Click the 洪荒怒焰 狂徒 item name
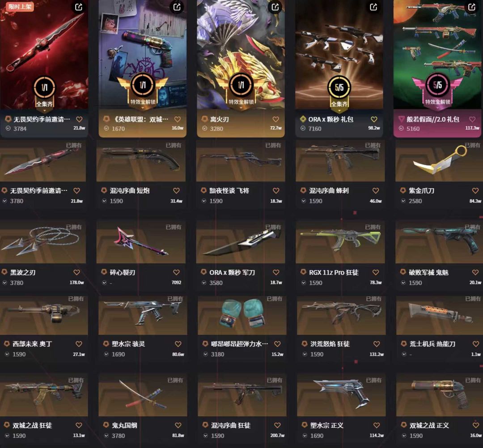The image size is (483, 448). 330,344
